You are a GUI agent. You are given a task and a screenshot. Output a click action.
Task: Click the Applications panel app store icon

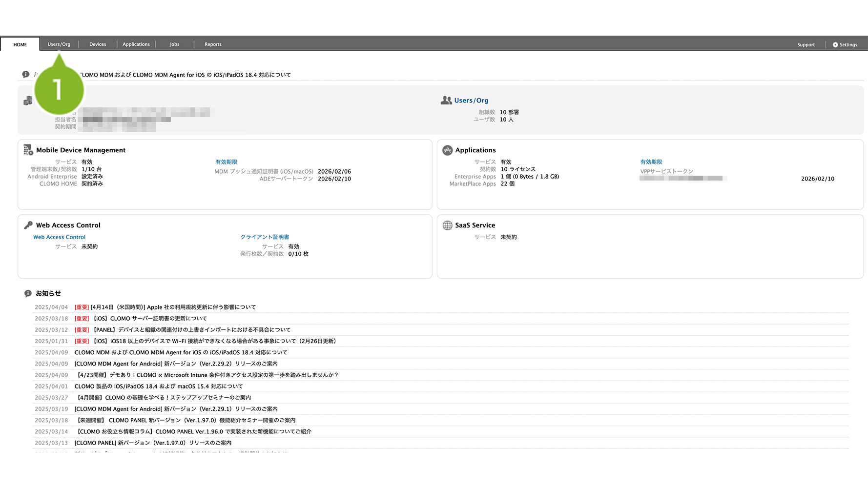point(448,150)
